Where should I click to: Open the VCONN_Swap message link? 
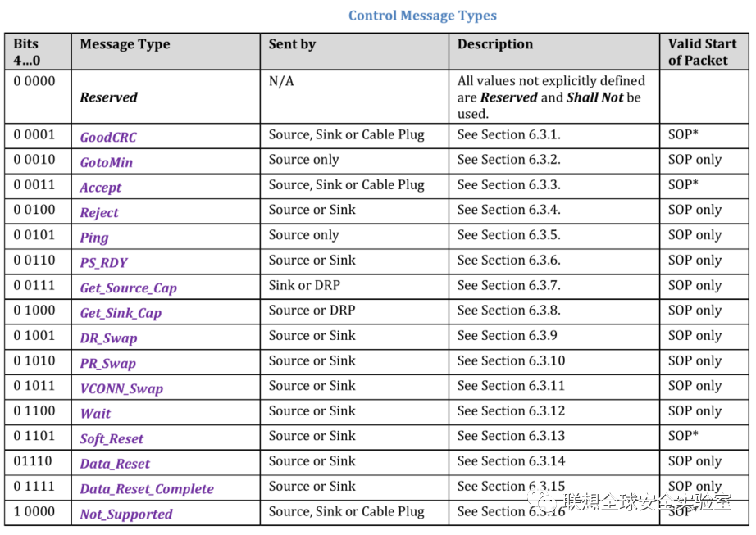pyautogui.click(x=121, y=388)
